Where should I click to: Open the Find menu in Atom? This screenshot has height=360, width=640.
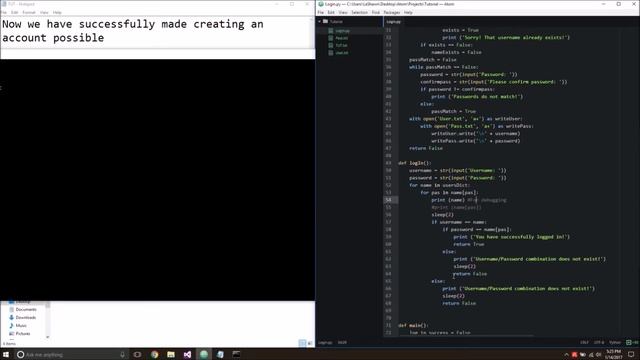pyautogui.click(x=376, y=13)
